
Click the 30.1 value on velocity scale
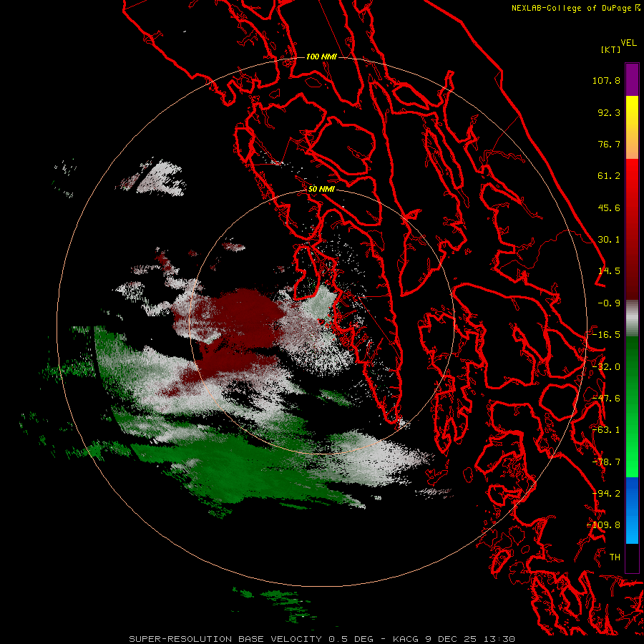tap(609, 240)
